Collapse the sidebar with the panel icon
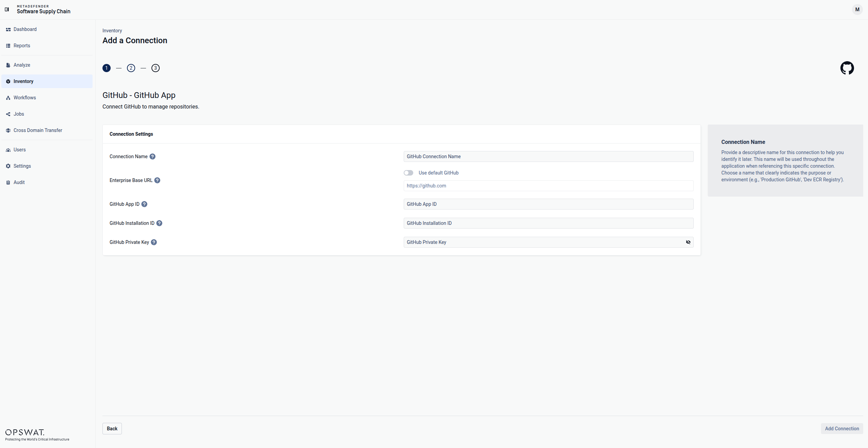This screenshot has width=868, height=448. 7,10
